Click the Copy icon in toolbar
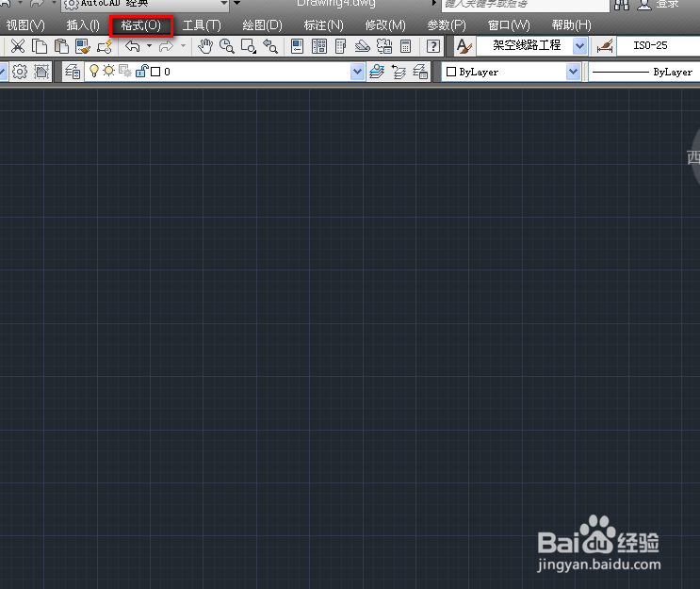 click(x=40, y=46)
